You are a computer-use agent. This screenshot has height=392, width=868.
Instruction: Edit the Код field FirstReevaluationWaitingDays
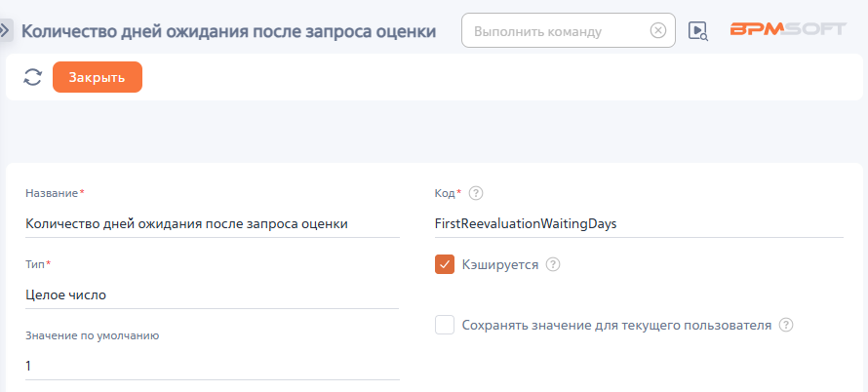[639, 223]
